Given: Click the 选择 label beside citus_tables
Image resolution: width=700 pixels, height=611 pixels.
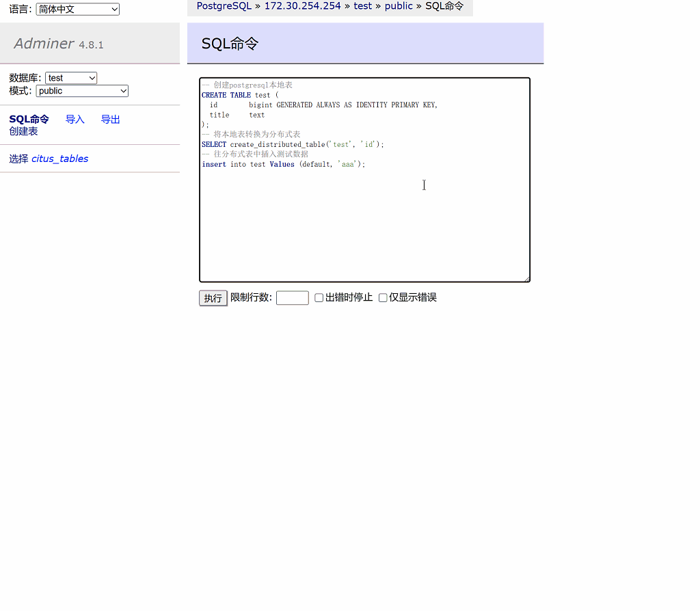Looking at the screenshot, I should pos(18,158).
